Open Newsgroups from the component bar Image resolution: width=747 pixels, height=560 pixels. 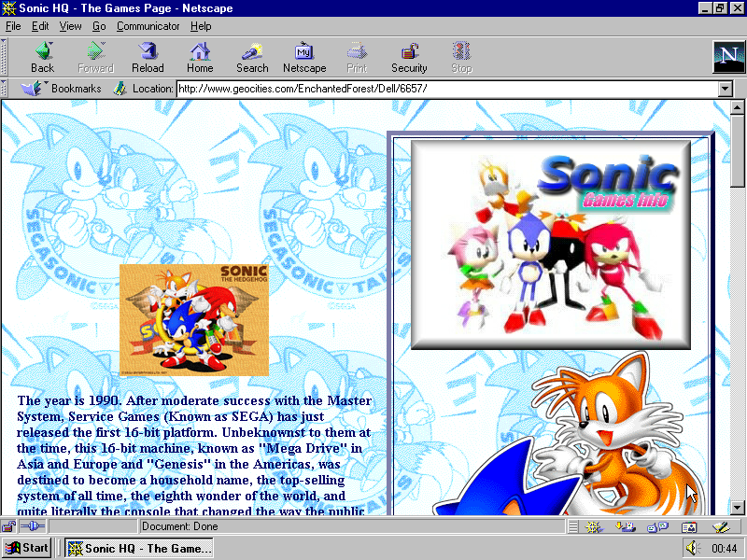(657, 526)
